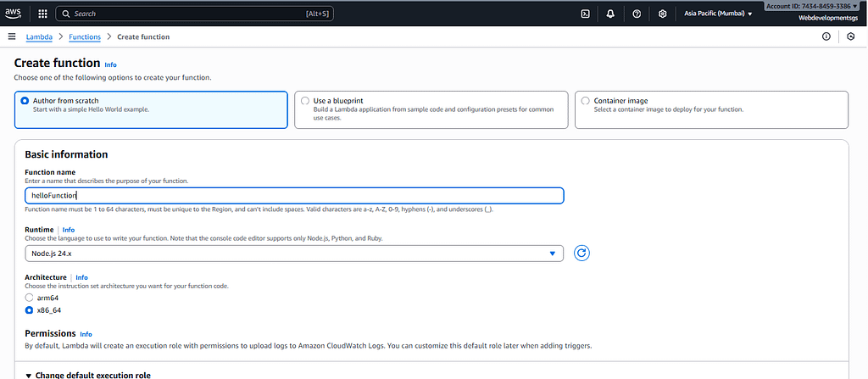868x379 pixels.
Task: Open the info panel icon at right
Action: tap(826, 36)
